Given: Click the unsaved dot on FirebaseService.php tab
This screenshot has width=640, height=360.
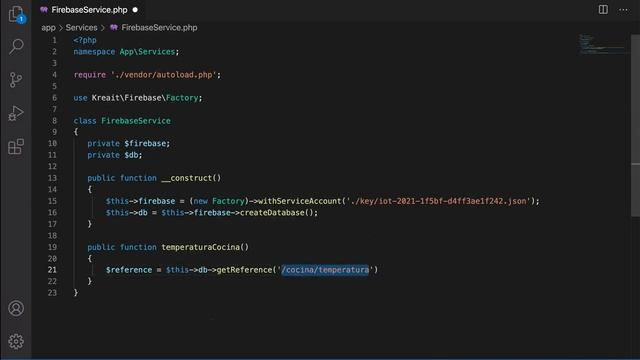Looking at the screenshot, I should [x=135, y=10].
